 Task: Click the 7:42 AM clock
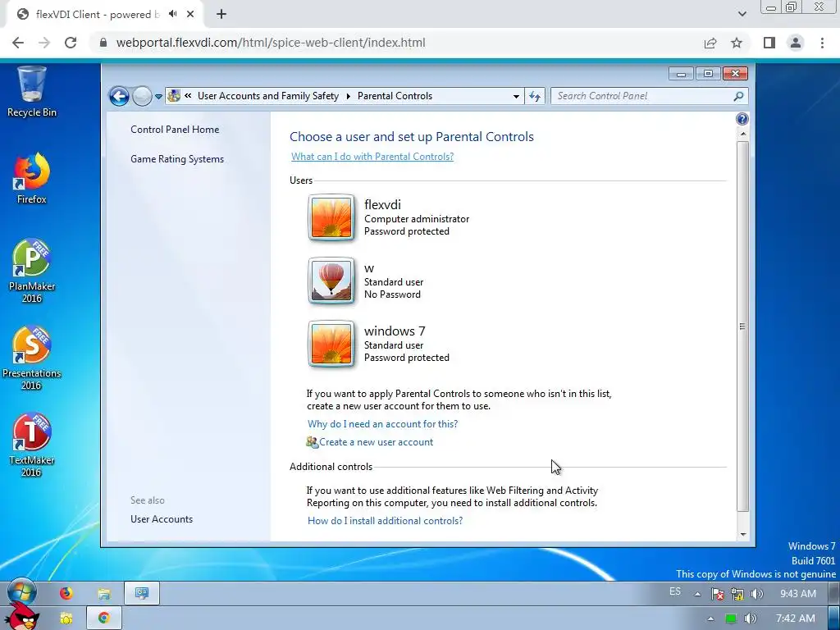pyautogui.click(x=796, y=619)
